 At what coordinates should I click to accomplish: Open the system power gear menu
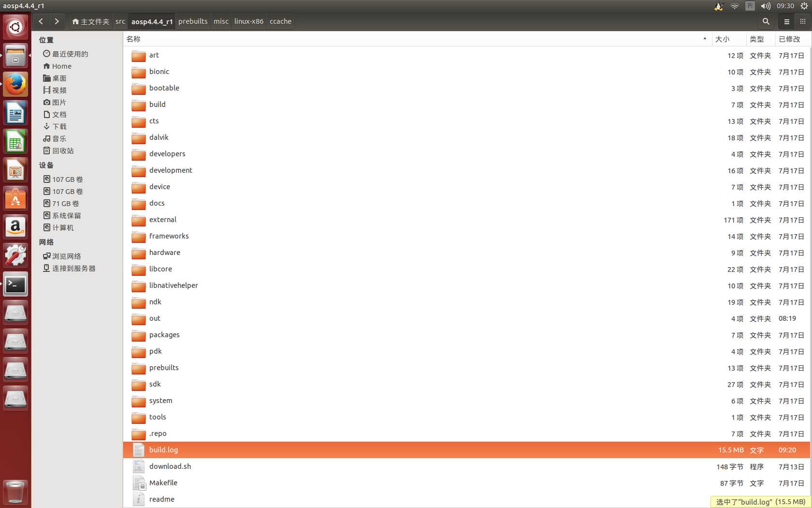pos(804,6)
